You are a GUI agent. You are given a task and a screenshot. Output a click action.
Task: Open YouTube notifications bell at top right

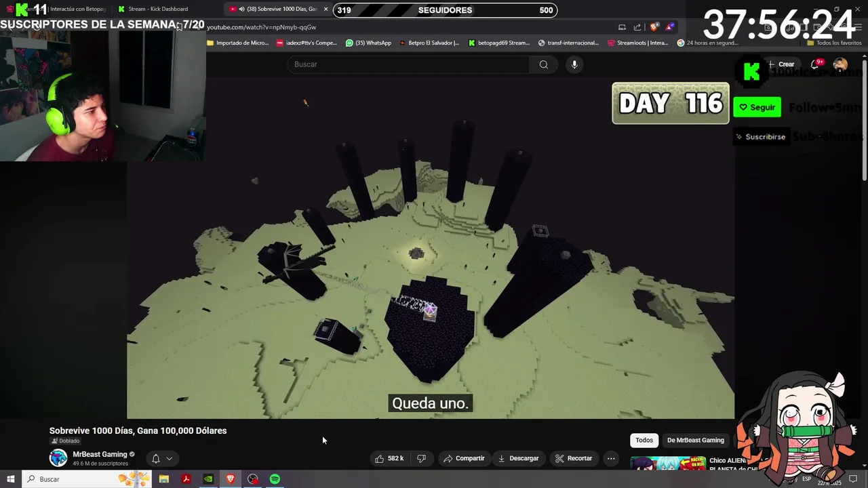(x=816, y=64)
